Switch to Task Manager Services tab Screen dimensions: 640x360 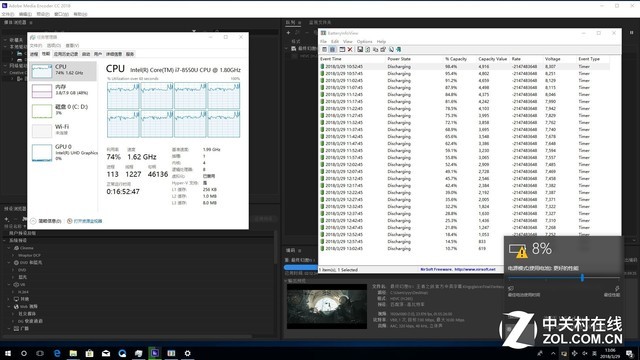[x=130, y=54]
